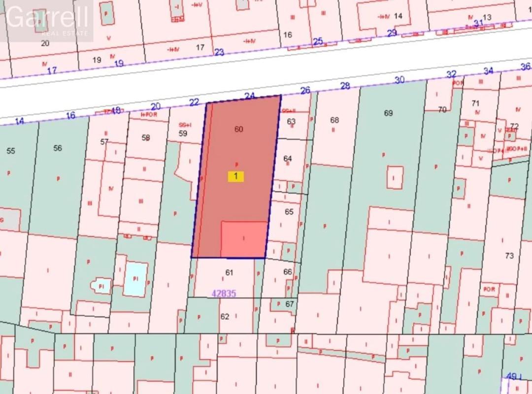The height and width of the screenshot is (394, 532).
Task: Select parcel 68 on the map
Action: point(334,120)
